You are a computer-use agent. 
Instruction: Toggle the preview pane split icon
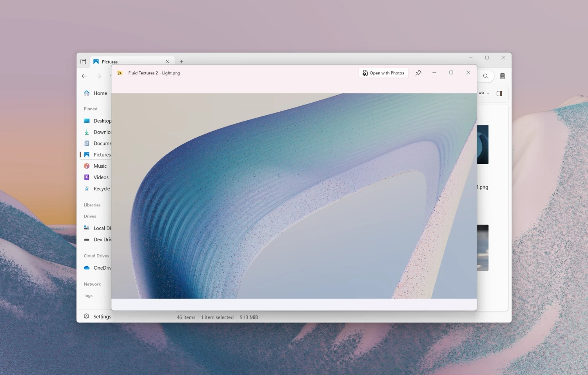499,93
